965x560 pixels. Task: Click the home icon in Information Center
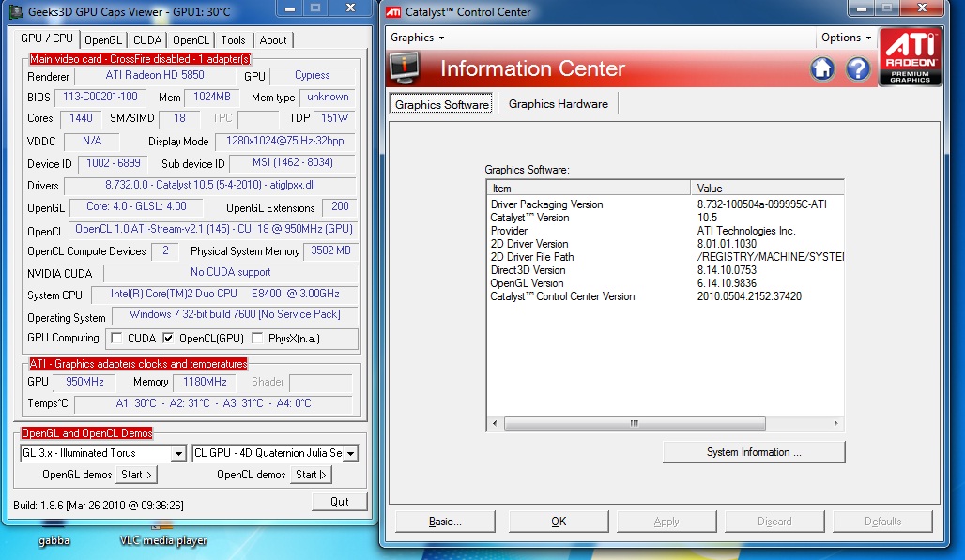(x=822, y=68)
